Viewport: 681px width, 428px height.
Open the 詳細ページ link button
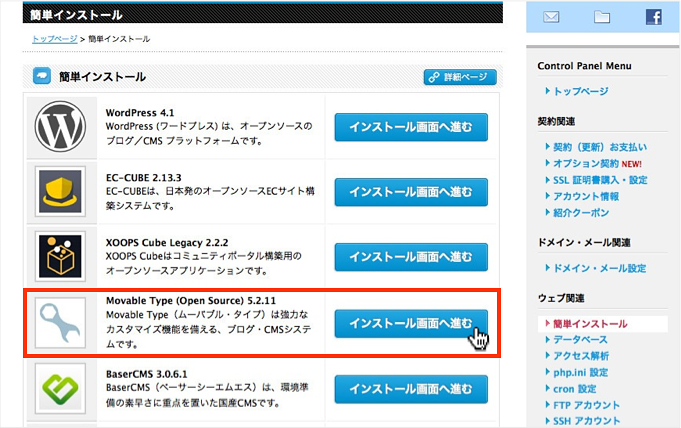460,77
